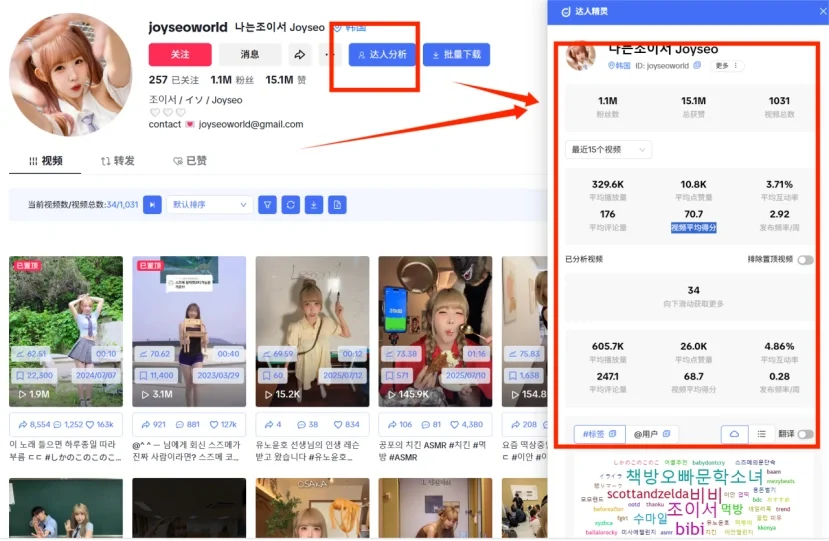Close the 达人精灵 panel
The image size is (829, 541).
click(x=823, y=11)
